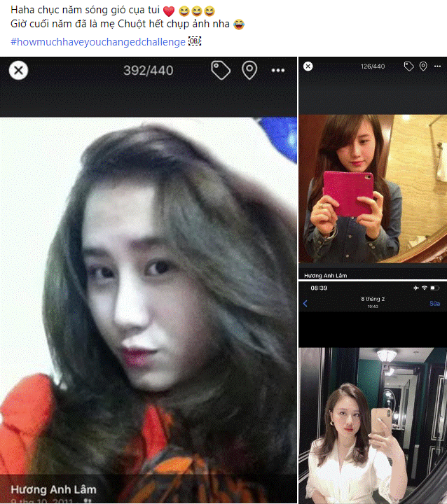447x504 pixels.
Task: Click the "Sửa" edit button
Action: point(435,304)
